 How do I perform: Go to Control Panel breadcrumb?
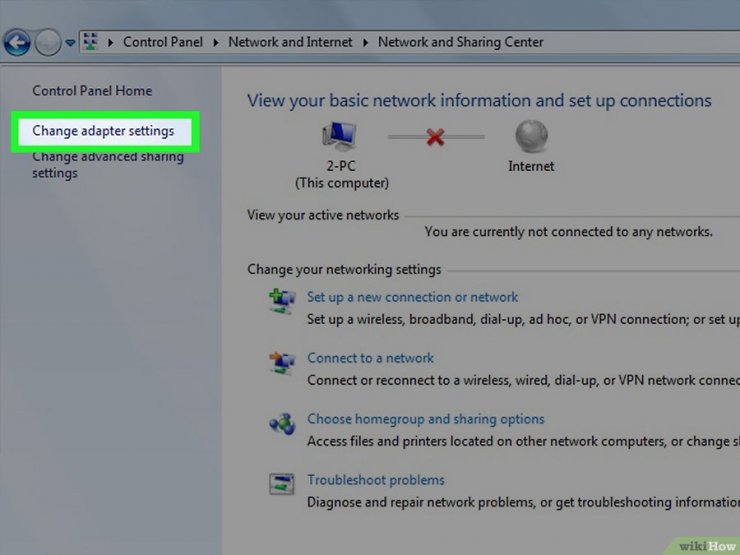163,42
